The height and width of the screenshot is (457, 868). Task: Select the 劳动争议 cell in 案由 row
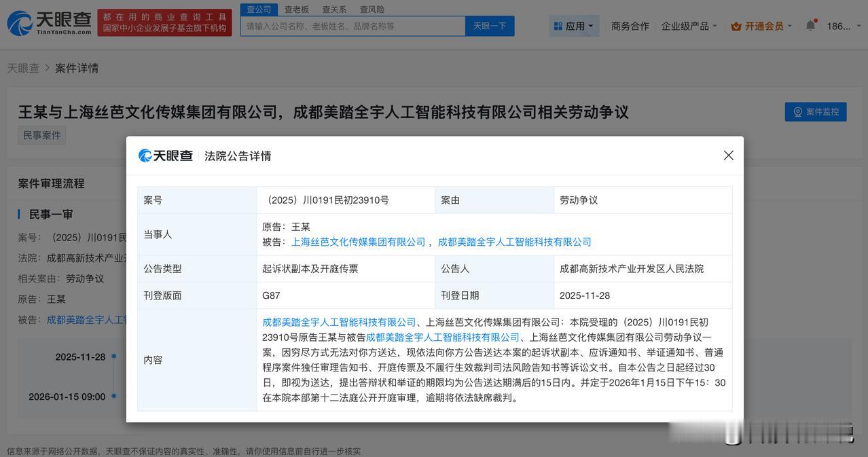[x=643, y=200]
